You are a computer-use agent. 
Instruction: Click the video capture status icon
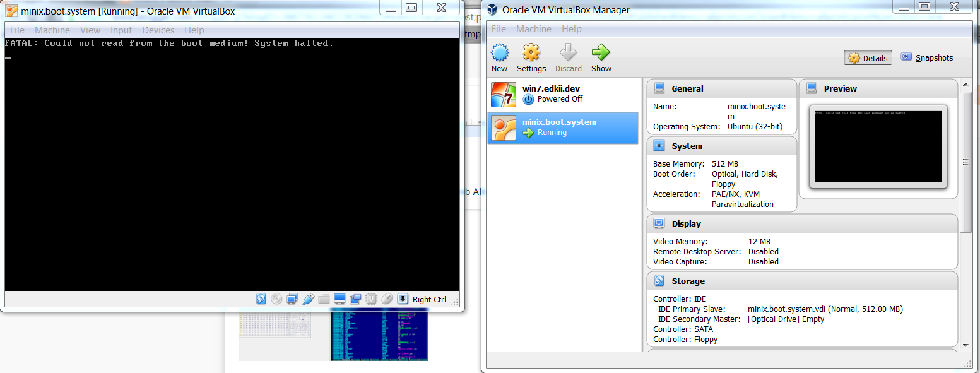(x=355, y=299)
